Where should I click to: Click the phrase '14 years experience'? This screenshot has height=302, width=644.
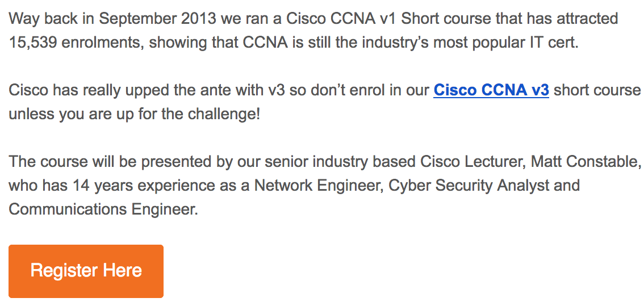point(139,186)
